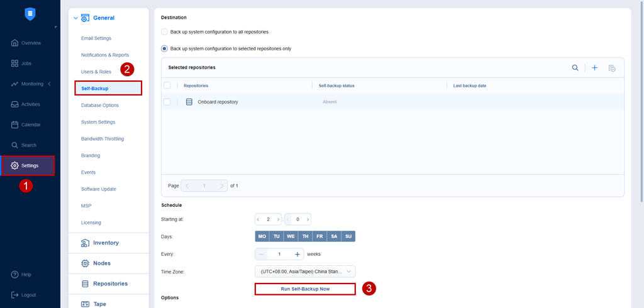644x308 pixels.
Task: Open Branding settings
Action: point(91,156)
